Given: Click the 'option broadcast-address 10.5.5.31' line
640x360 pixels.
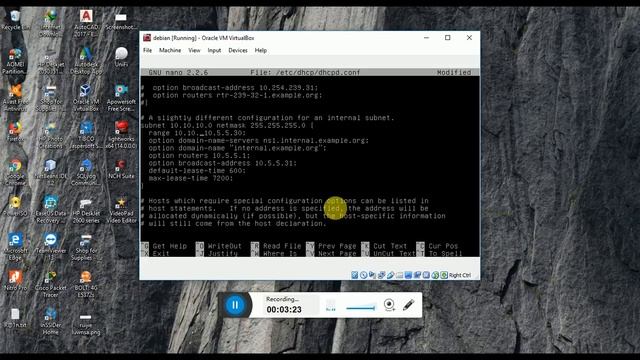Looking at the screenshot, I should coord(222,163).
